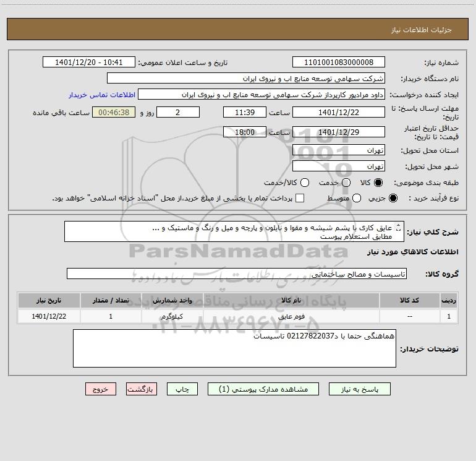Screen dimensions: 476x461
Task: Select the کالا radio button
Action: 378,183
